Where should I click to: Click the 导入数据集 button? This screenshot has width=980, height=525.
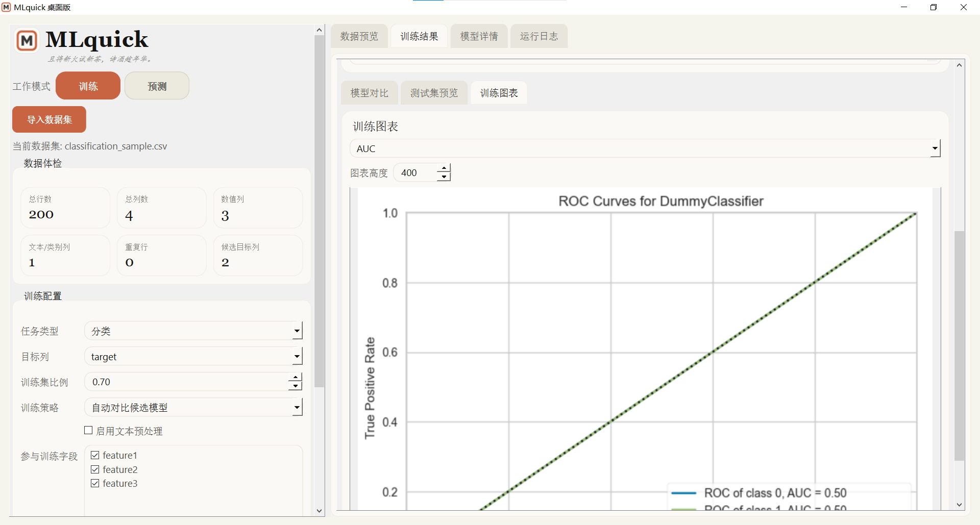pyautogui.click(x=49, y=119)
